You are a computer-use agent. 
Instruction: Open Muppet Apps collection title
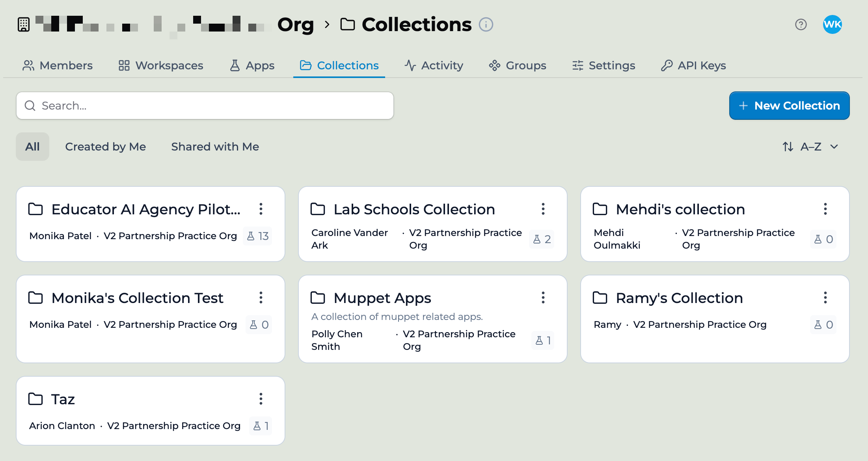382,298
